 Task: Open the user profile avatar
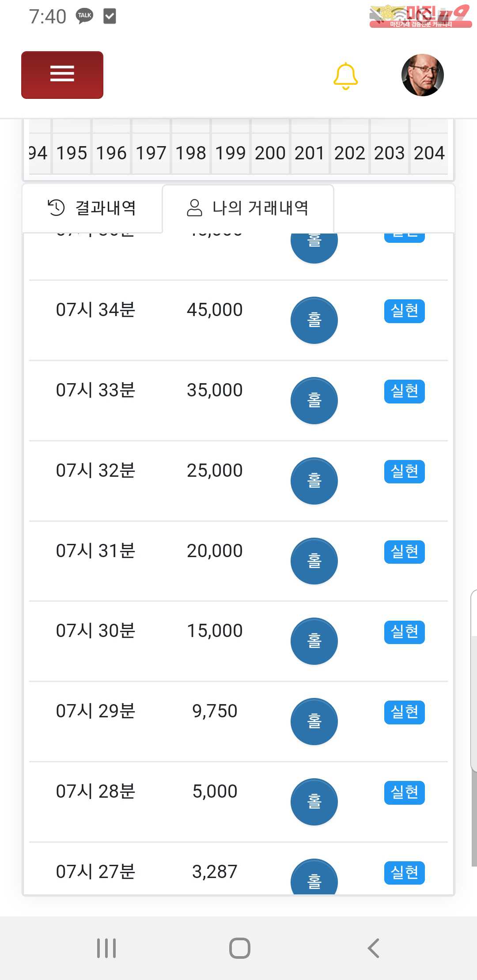click(422, 75)
